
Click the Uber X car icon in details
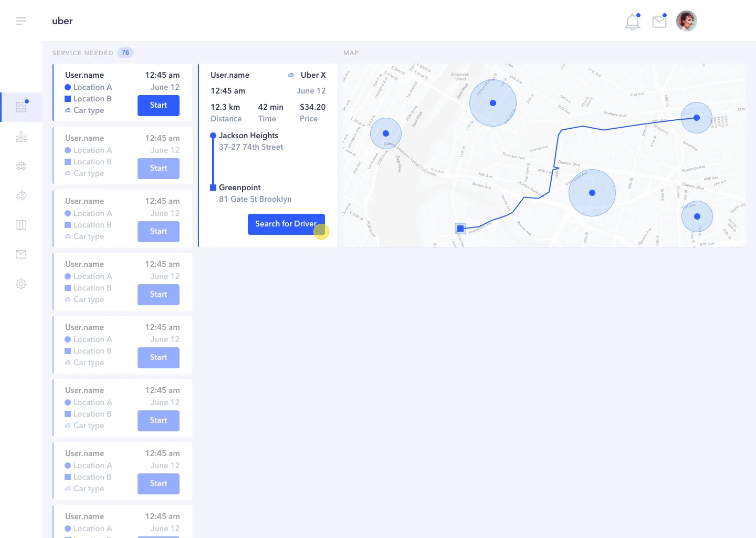(x=291, y=75)
